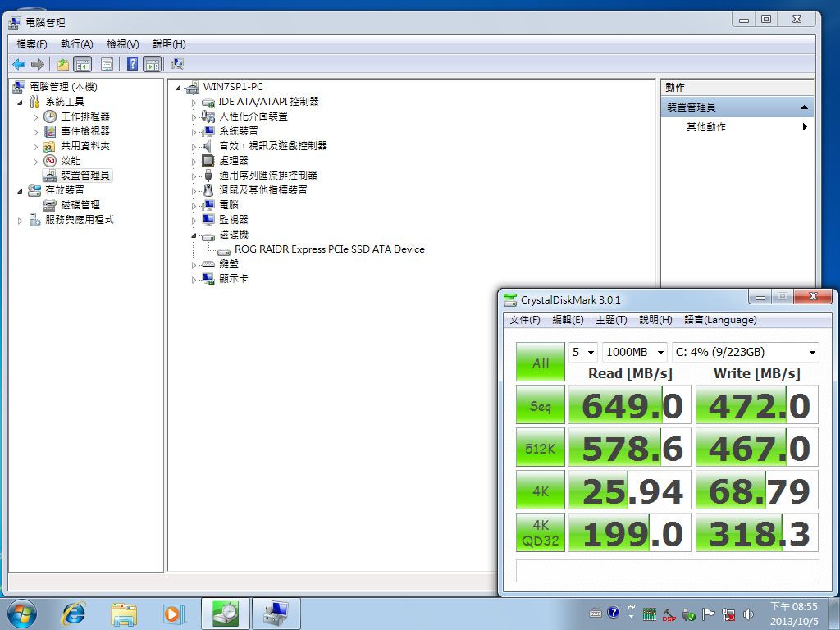Click the Scan for hardware changes toolbar icon

point(177,65)
